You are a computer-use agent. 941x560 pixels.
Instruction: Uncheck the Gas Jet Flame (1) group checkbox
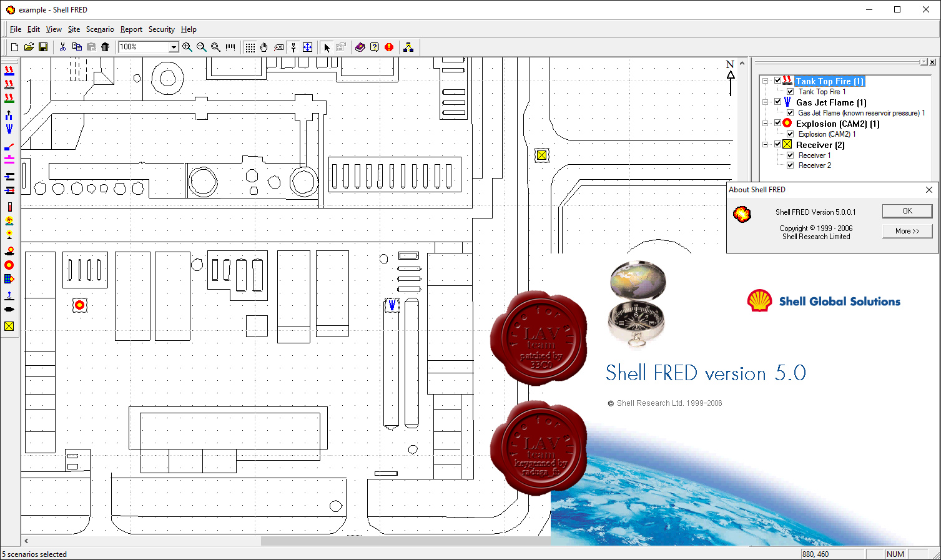pos(777,102)
